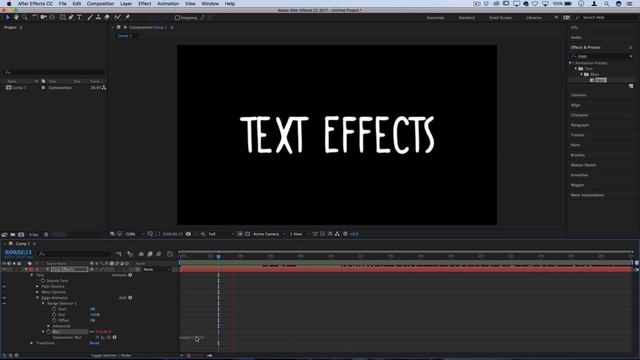The image size is (640, 360).
Task: Select the Rotation tool
Action: (x=35, y=18)
